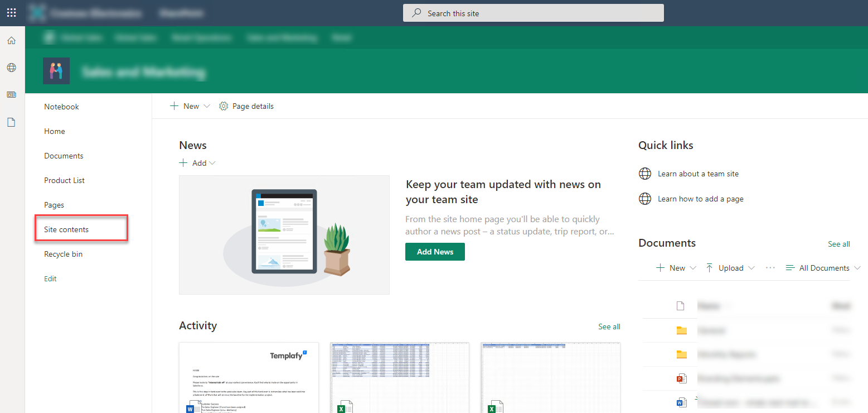Go to Product List in navigation
The height and width of the screenshot is (413, 868).
point(65,180)
